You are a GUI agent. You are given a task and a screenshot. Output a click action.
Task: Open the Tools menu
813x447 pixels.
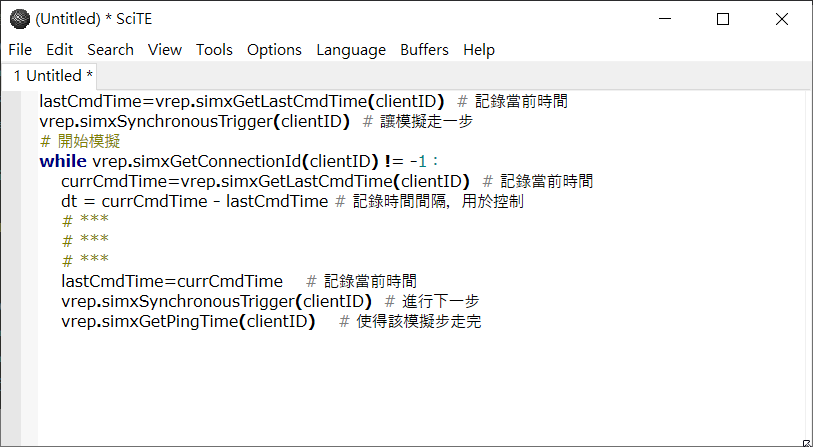(214, 50)
